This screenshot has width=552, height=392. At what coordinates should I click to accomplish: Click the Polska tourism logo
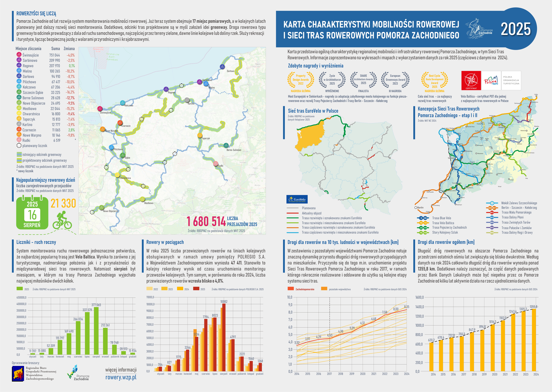(x=491, y=80)
